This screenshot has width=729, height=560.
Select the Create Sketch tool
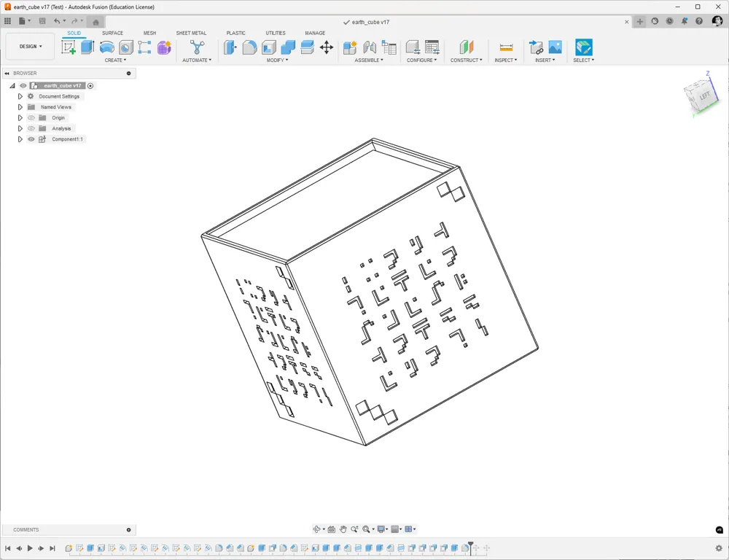(69, 47)
